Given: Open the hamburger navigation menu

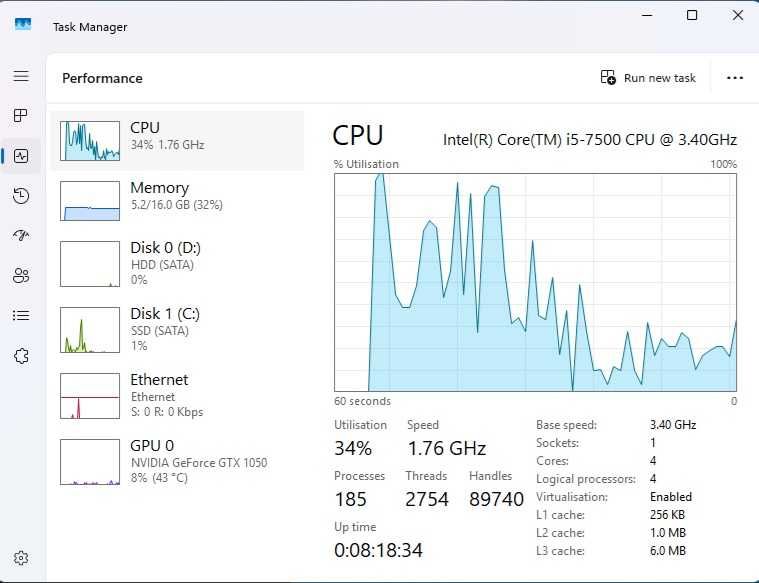Looking at the screenshot, I should click(21, 76).
